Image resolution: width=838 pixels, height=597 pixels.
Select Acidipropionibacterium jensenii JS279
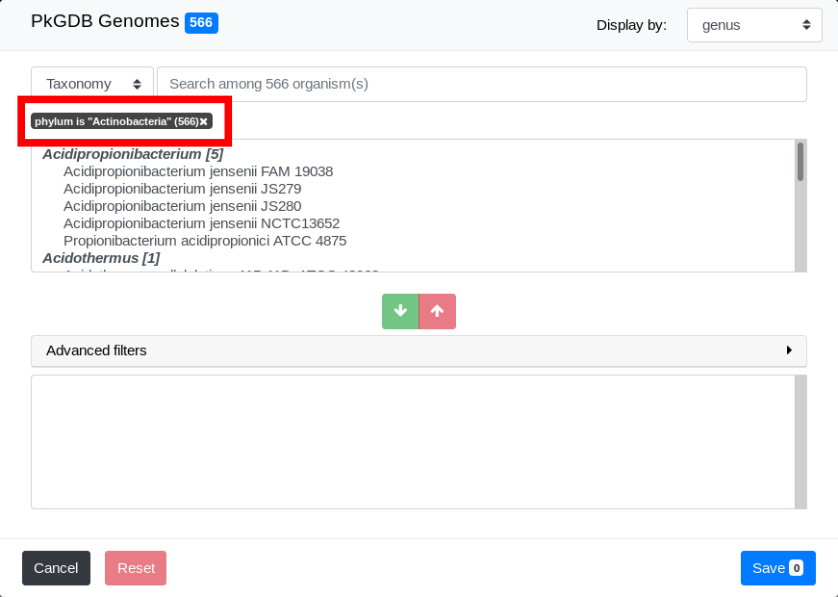point(182,189)
